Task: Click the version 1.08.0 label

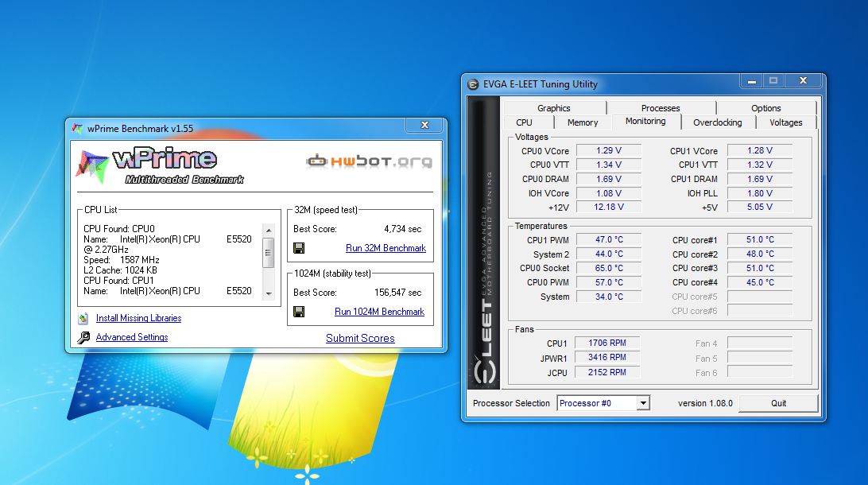Action: point(705,403)
